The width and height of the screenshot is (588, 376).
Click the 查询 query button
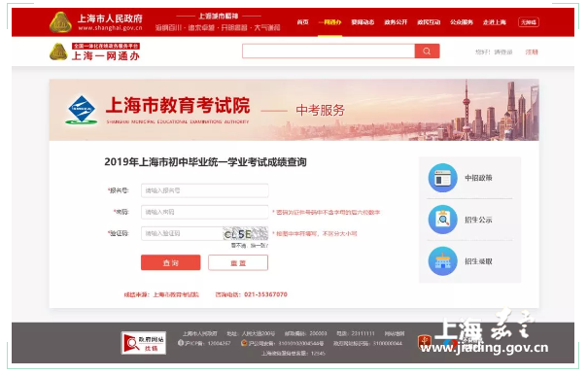171,262
